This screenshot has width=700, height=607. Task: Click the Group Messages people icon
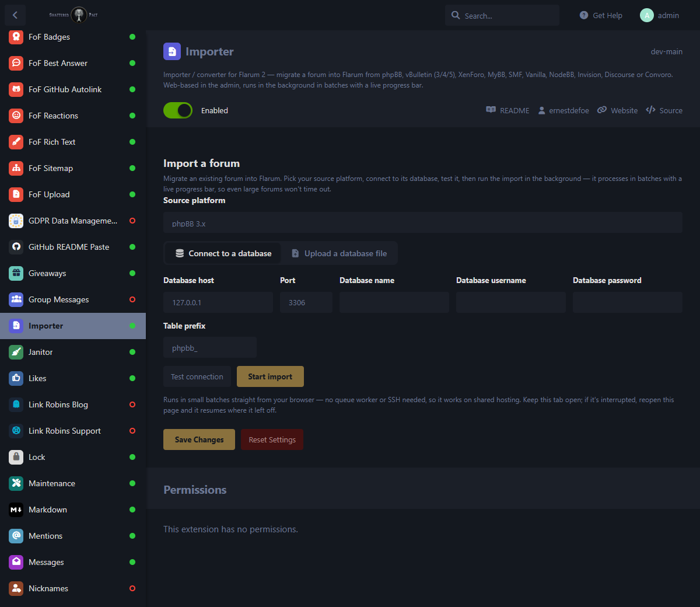coord(16,299)
